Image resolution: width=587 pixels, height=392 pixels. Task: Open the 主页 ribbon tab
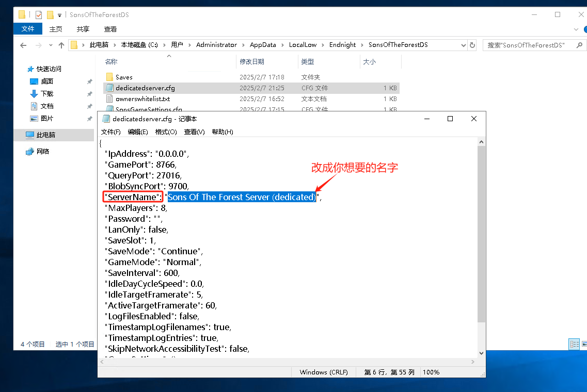tap(56, 29)
